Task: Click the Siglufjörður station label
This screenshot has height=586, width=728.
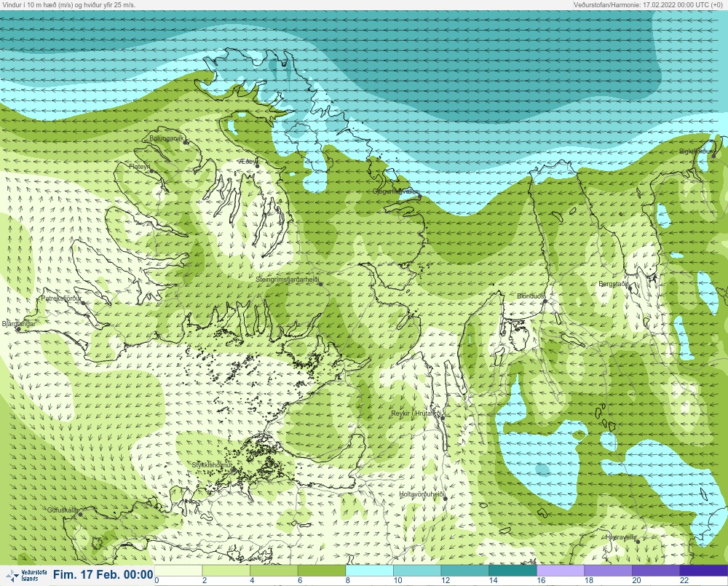Action: click(696, 151)
